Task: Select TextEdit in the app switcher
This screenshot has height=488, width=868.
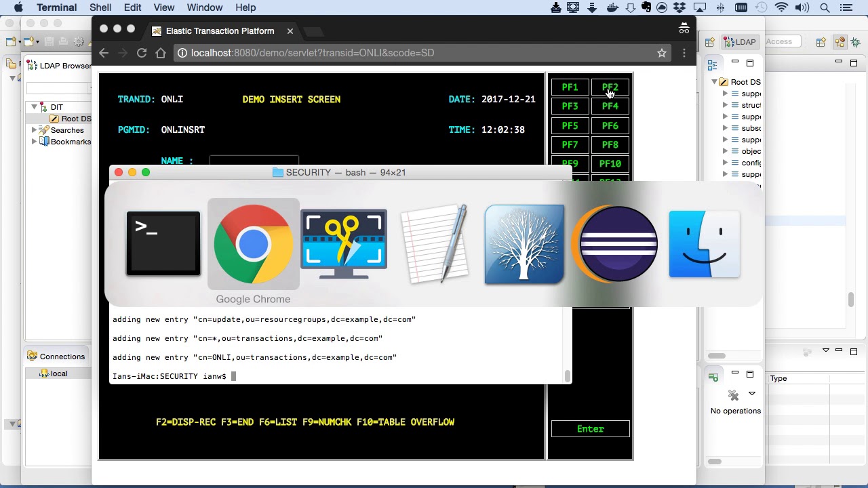Action: (435, 244)
